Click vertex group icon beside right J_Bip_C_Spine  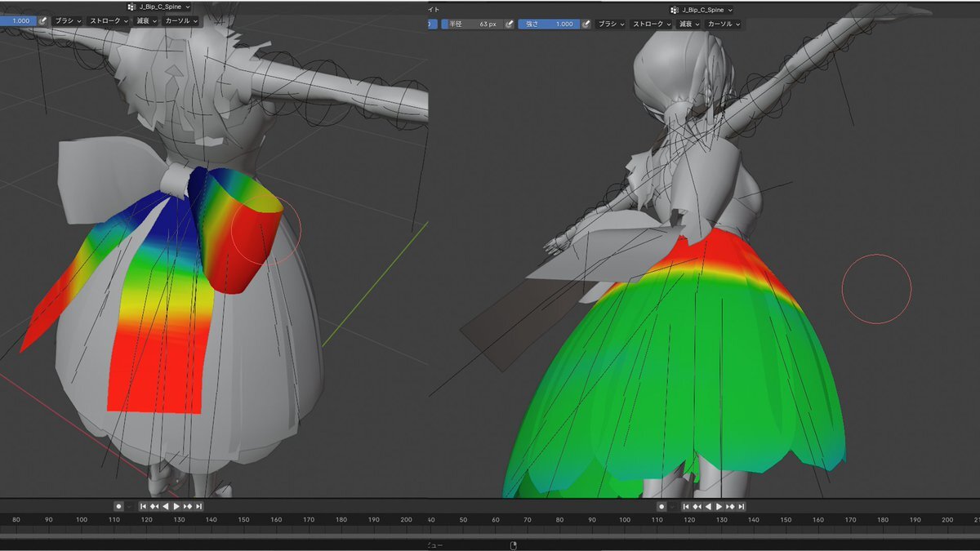click(x=675, y=10)
